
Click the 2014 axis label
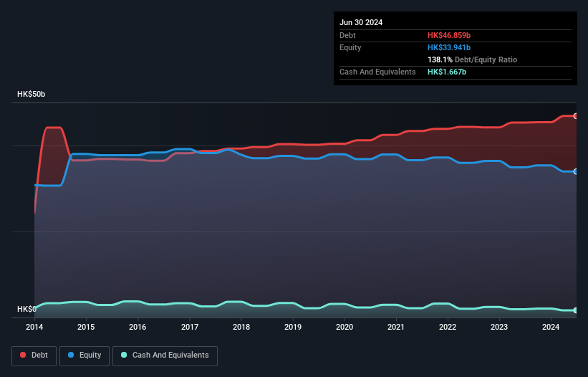click(x=34, y=327)
